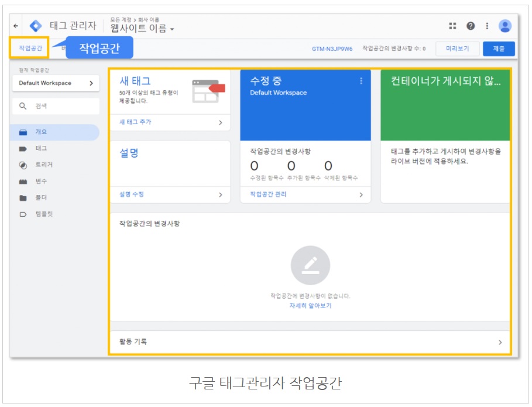Click the 템플릿 template icon
532x407 pixels.
point(23,214)
